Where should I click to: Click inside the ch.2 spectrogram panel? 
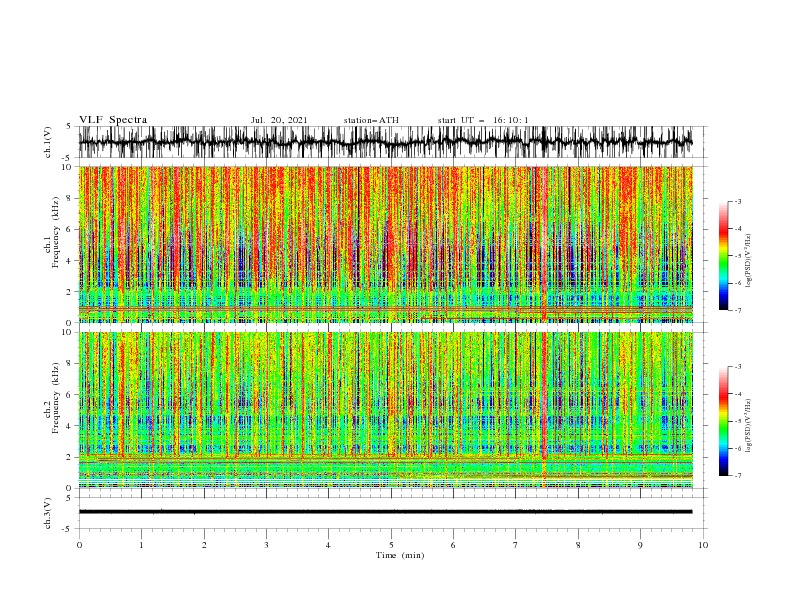pyautogui.click(x=385, y=410)
